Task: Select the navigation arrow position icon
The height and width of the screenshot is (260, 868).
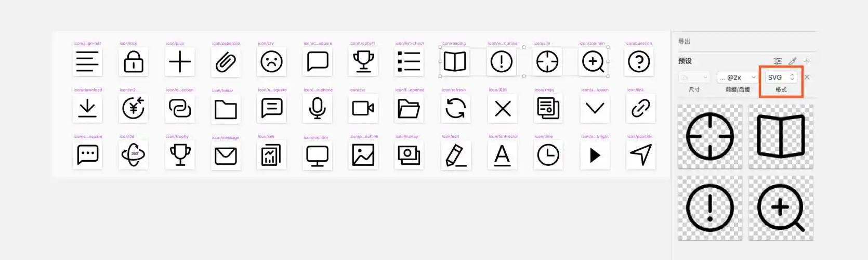Action: point(640,155)
